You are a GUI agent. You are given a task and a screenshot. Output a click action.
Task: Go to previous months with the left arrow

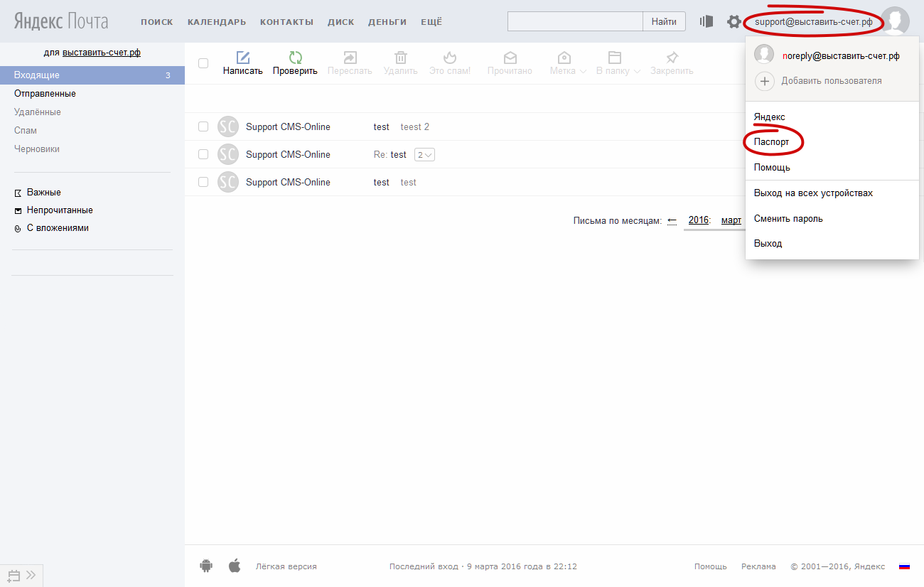(x=672, y=220)
